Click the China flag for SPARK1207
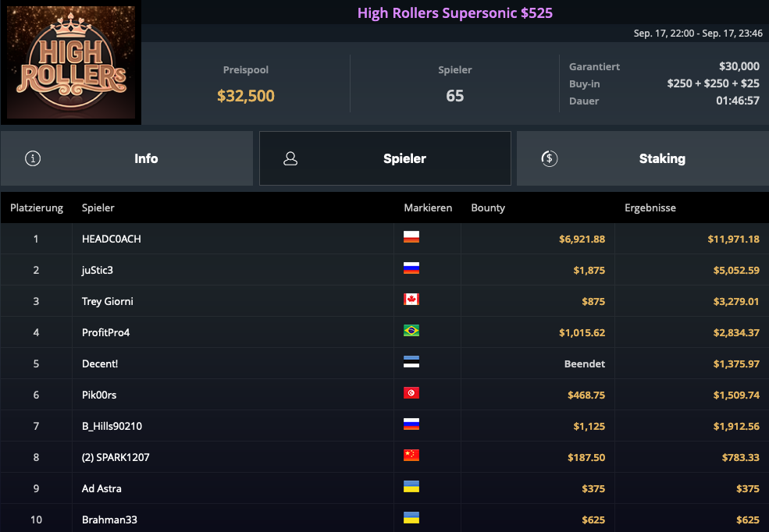 tap(411, 456)
